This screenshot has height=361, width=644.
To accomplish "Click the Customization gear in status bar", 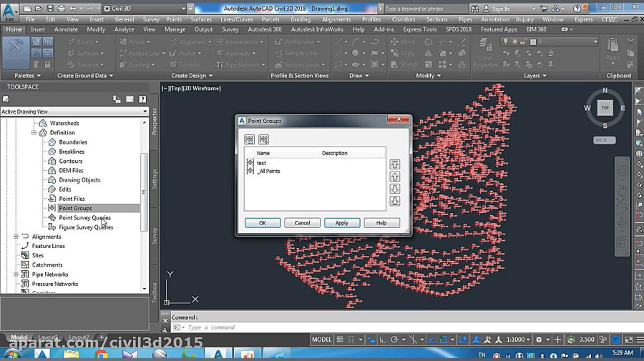I will [538, 340].
